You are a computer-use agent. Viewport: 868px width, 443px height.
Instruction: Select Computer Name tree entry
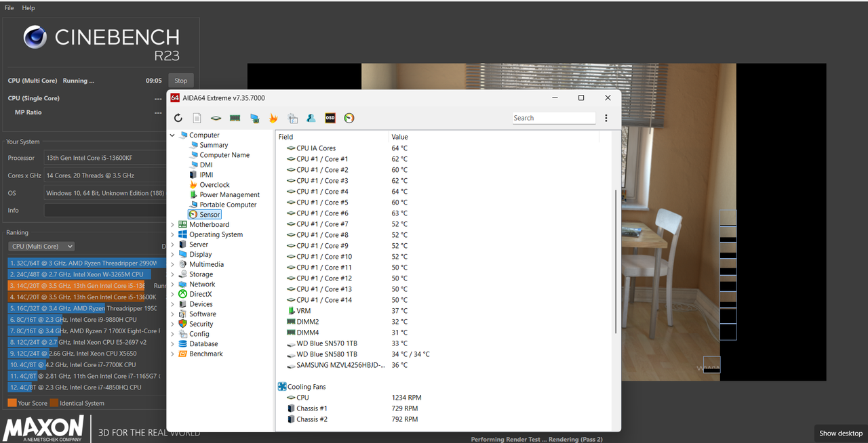tap(224, 155)
